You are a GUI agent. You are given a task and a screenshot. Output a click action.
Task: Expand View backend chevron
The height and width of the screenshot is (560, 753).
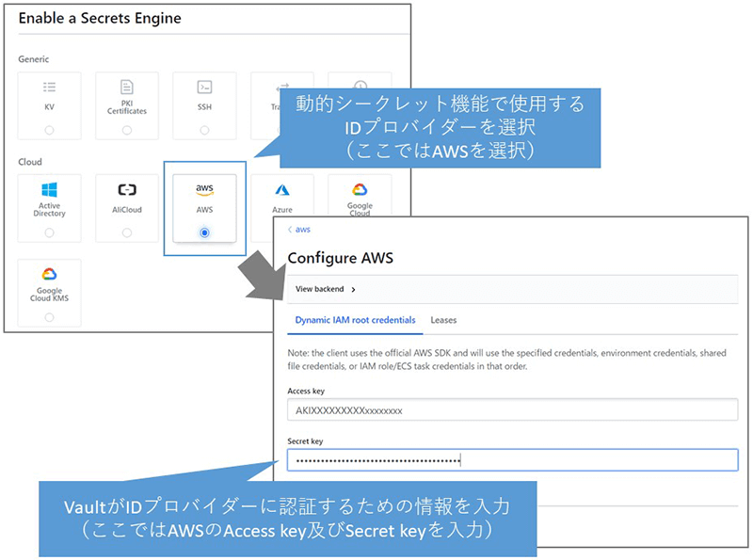coord(354,290)
